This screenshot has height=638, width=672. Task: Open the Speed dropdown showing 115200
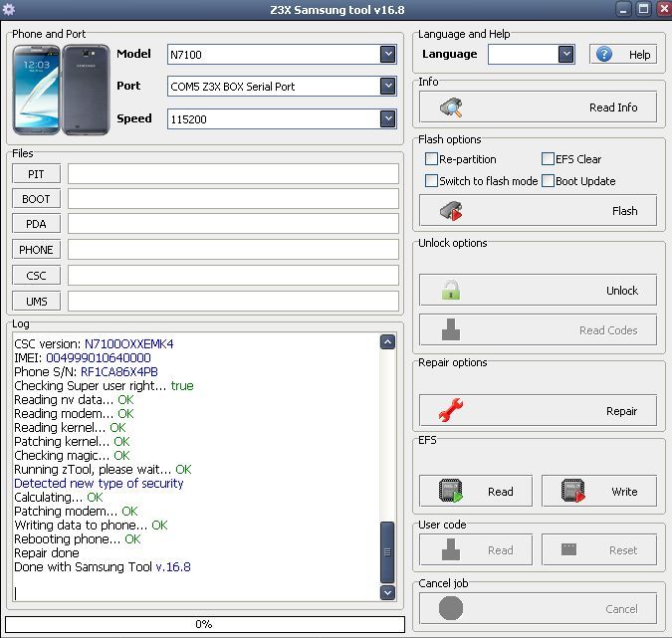388,119
